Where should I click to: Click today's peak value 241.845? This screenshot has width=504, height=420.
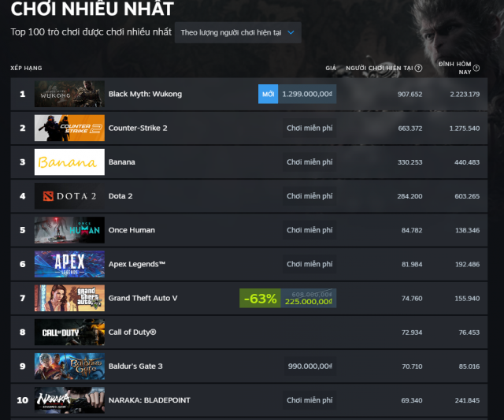[467, 400]
